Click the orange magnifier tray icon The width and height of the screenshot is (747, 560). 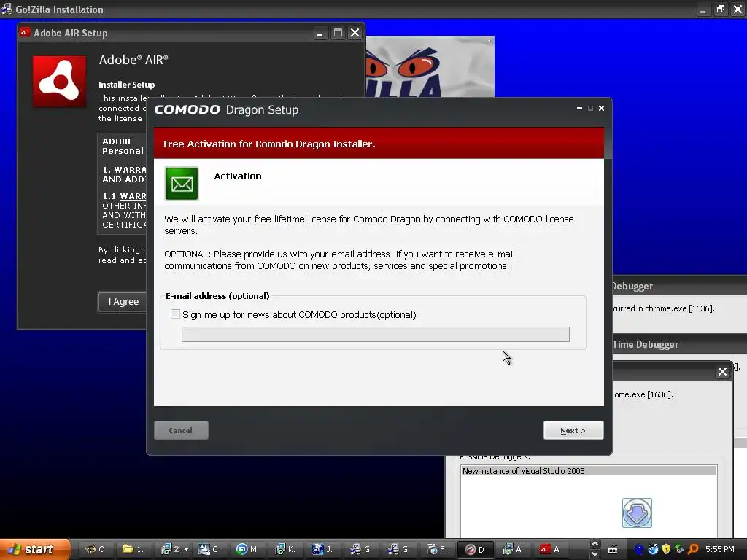click(693, 549)
